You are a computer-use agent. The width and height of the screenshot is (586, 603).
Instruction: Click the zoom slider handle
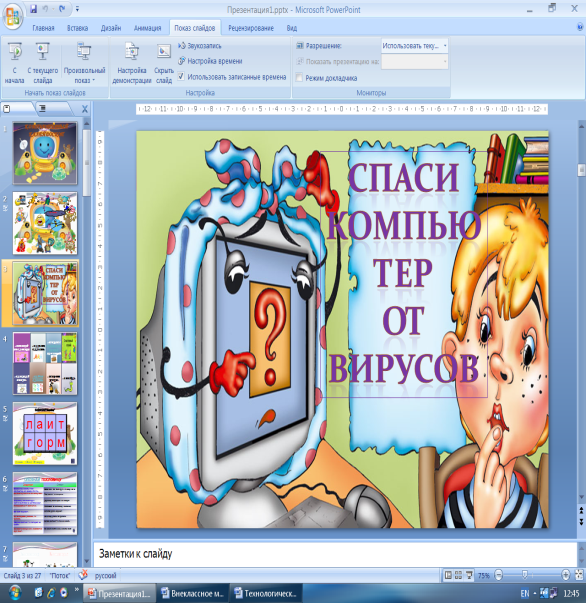pos(524,575)
